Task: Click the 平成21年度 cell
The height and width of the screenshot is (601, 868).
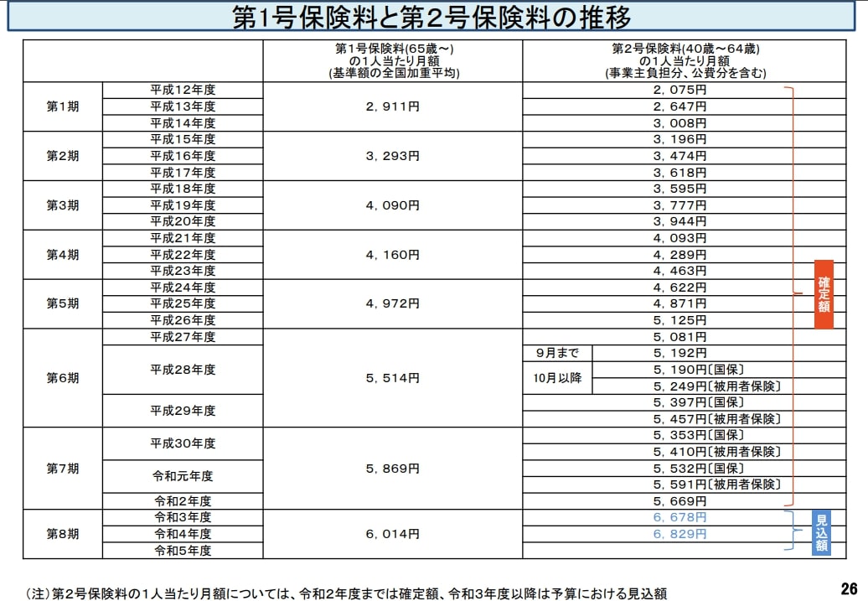Action: [183, 237]
